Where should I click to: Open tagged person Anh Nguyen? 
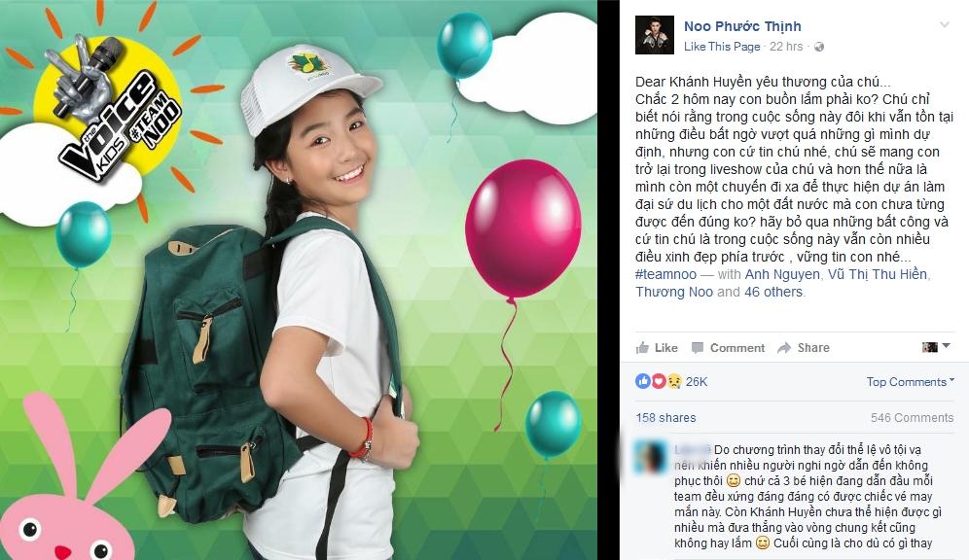coord(782,274)
